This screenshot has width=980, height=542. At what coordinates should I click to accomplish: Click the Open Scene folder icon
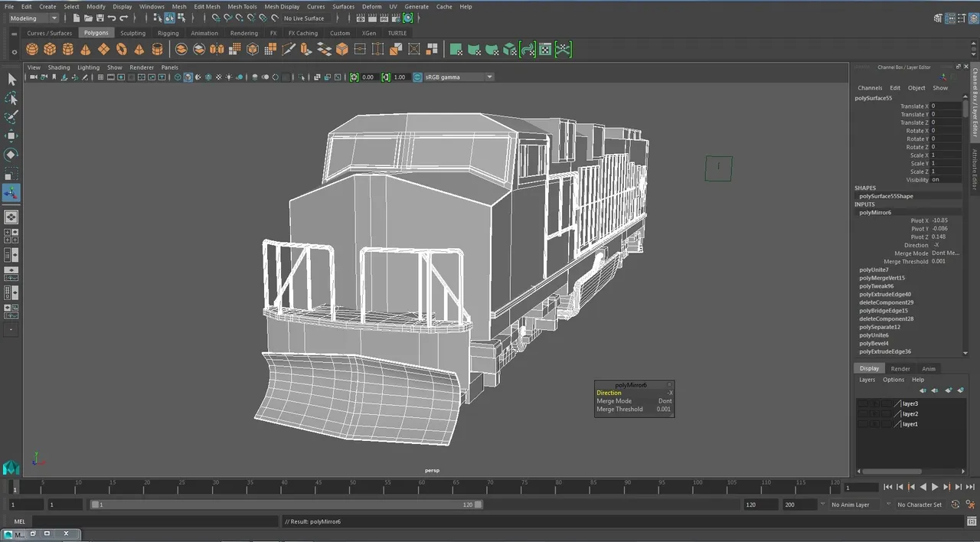point(89,18)
